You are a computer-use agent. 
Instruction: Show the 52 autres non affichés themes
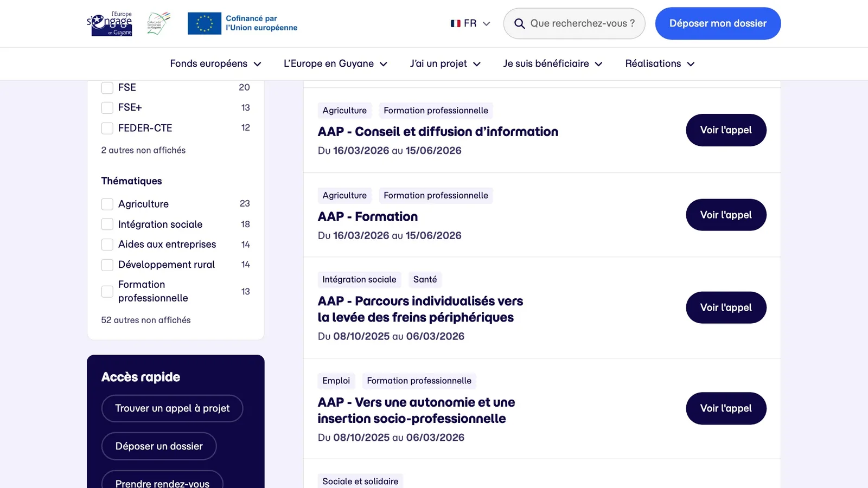[146, 320]
